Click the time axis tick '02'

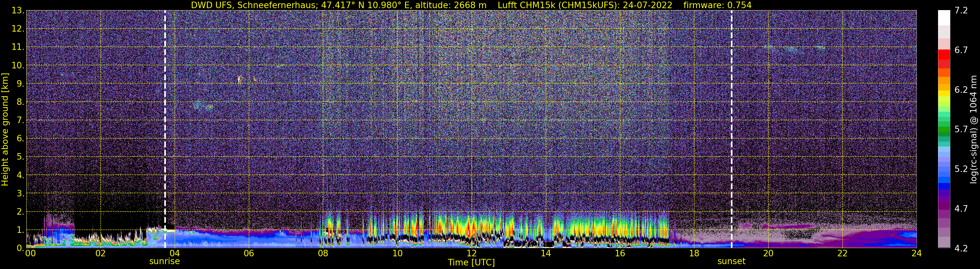101,253
